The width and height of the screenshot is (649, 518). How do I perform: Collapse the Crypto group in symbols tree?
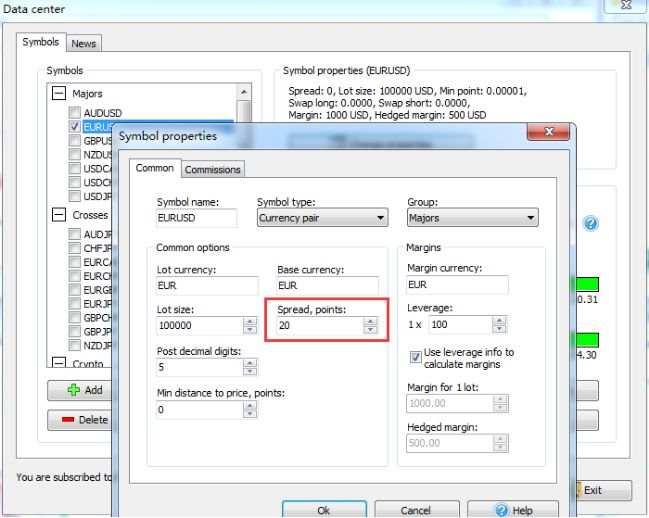coord(59,363)
